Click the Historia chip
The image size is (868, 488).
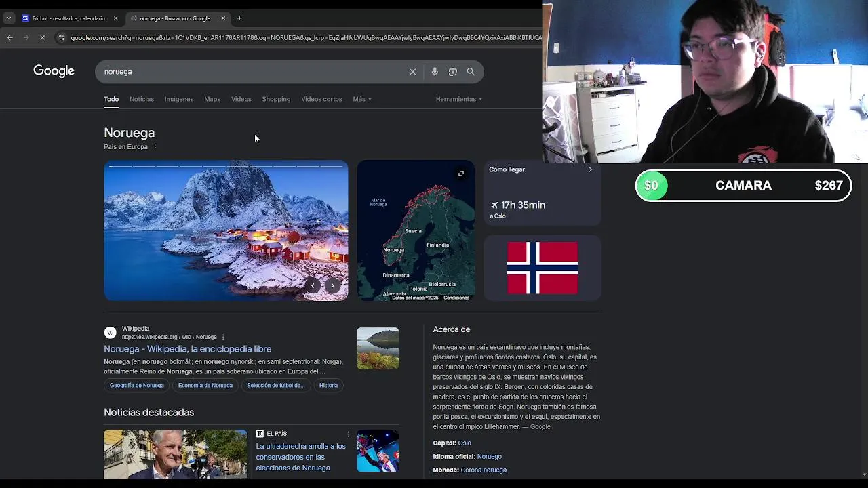(x=328, y=385)
